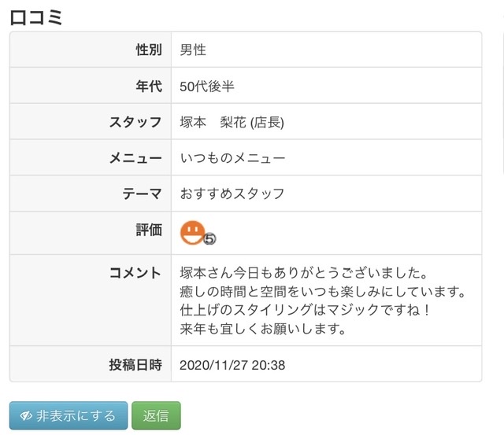Click the green 返信 reply button
Viewport: 504px width, 435px height.
tap(156, 415)
